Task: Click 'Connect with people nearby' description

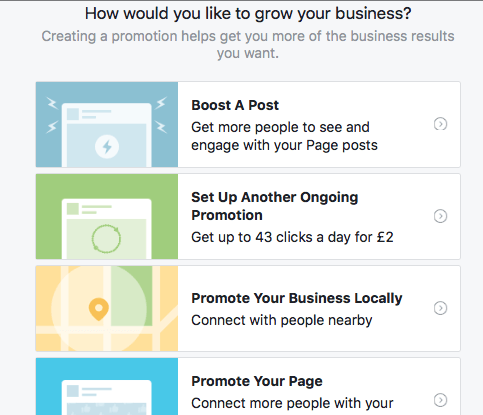Action: point(282,320)
